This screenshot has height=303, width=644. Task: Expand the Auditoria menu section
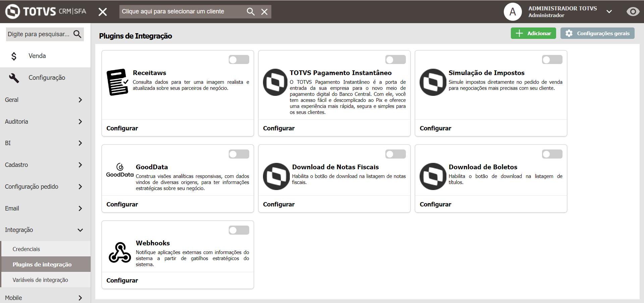point(45,122)
